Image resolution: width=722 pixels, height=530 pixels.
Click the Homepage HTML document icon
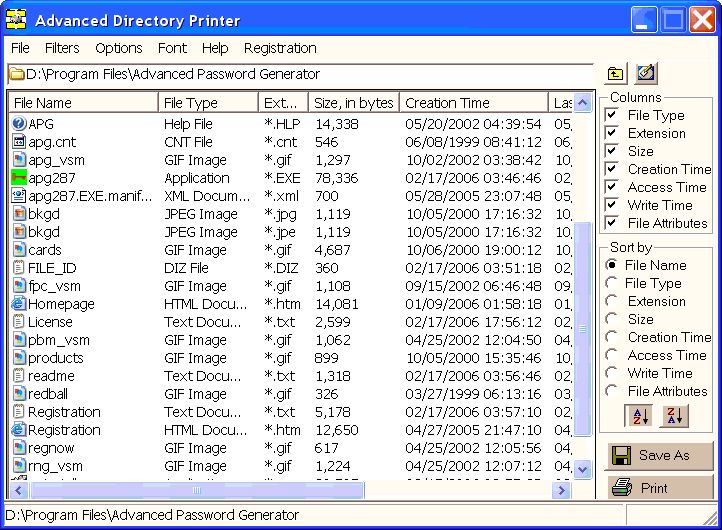click(x=19, y=304)
